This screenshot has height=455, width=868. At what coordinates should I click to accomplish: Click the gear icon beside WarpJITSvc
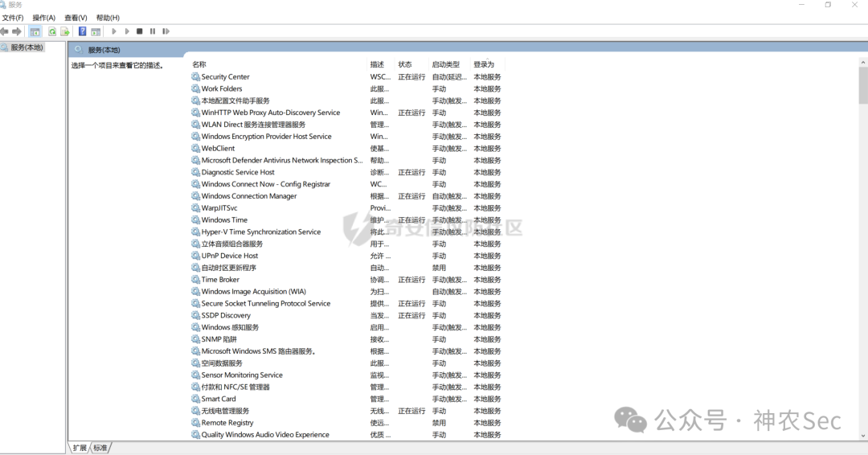(x=195, y=207)
